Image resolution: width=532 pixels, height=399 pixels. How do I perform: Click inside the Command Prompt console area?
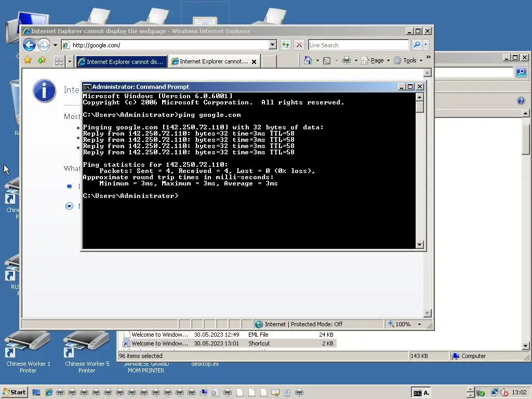click(x=249, y=170)
